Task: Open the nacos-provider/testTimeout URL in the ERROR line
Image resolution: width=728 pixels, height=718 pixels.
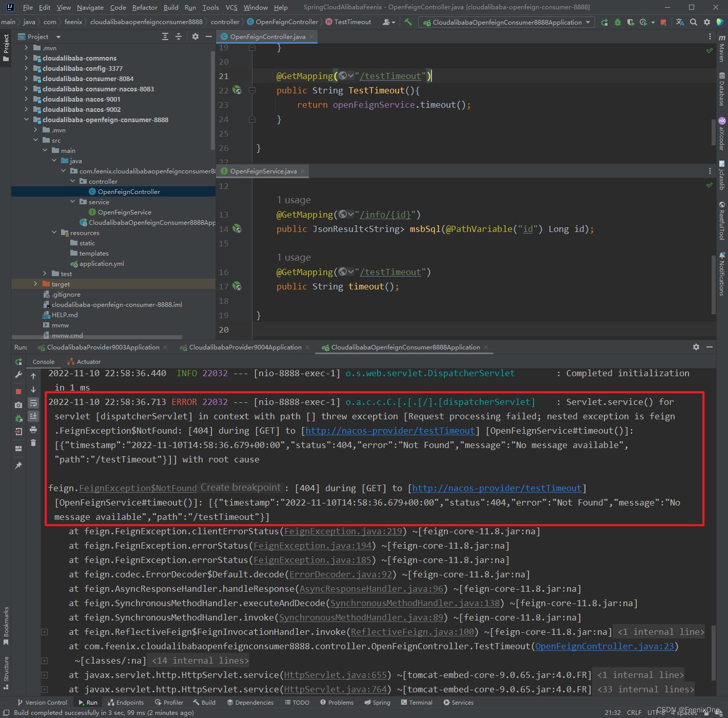Action: click(390, 431)
